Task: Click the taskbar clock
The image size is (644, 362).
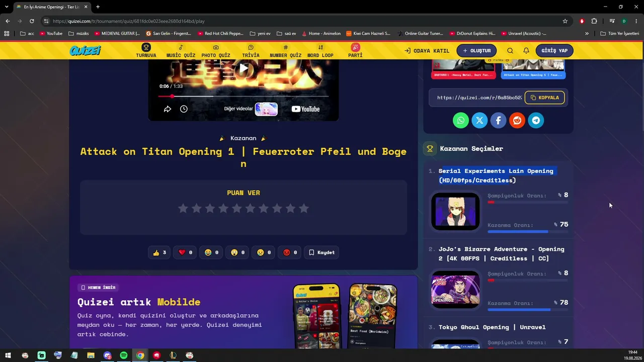Action: coord(632,355)
